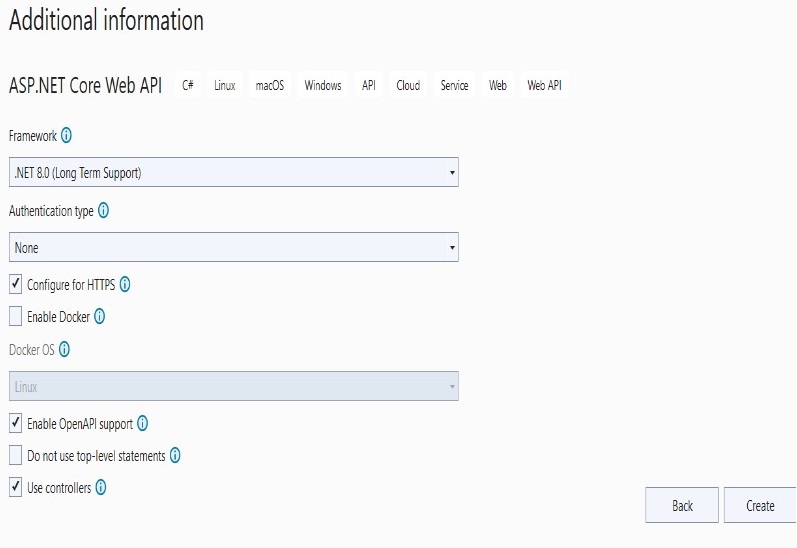Click the Use controllers info icon

point(101,487)
